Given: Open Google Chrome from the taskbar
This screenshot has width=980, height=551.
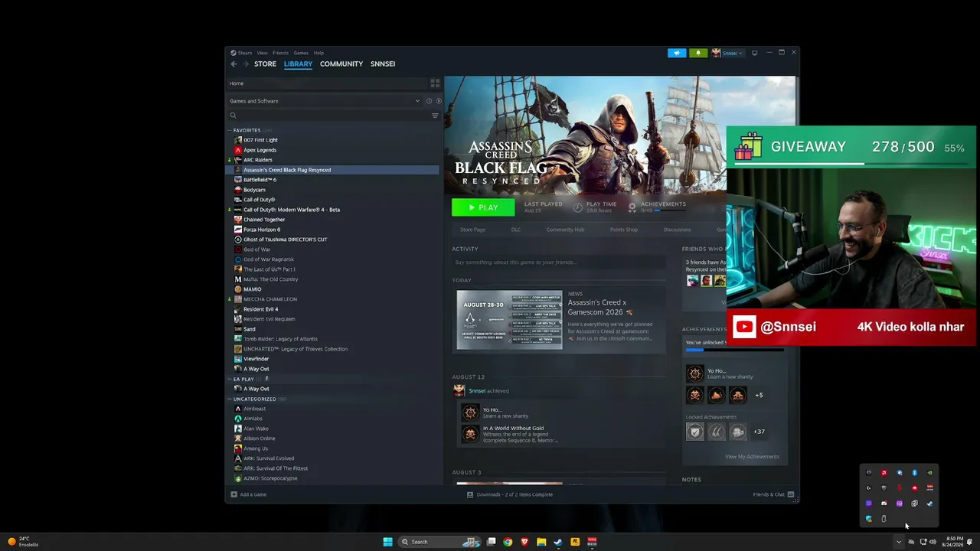Looking at the screenshot, I should (x=508, y=542).
